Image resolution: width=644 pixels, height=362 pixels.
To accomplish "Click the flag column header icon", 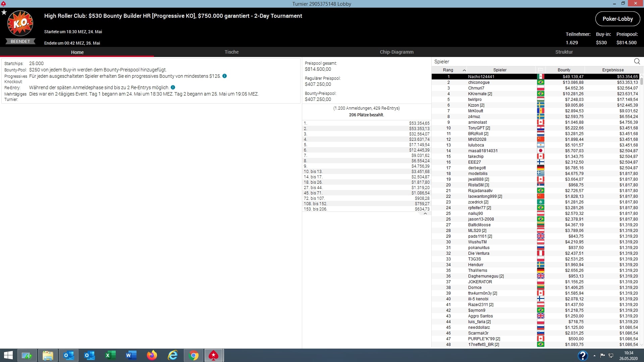I will [540, 70].
